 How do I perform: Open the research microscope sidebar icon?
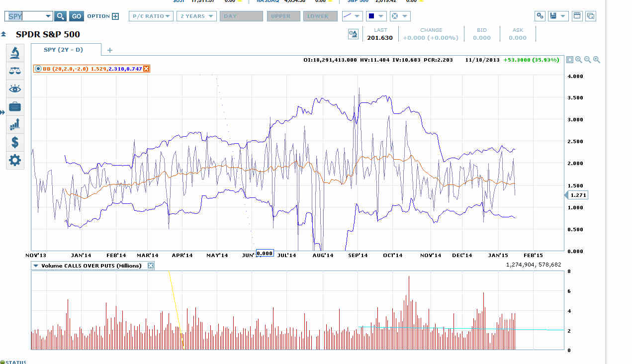[15, 53]
